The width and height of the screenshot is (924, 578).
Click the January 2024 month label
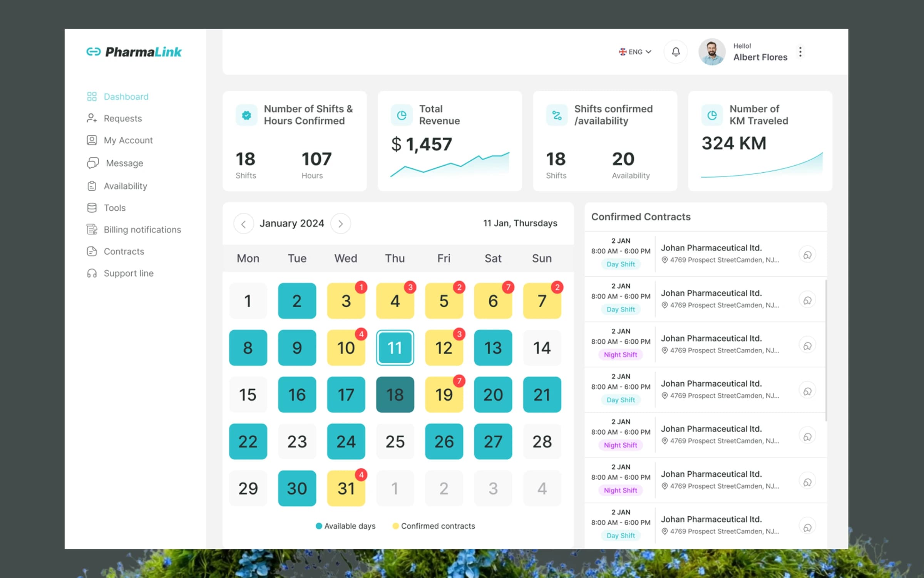[292, 223]
